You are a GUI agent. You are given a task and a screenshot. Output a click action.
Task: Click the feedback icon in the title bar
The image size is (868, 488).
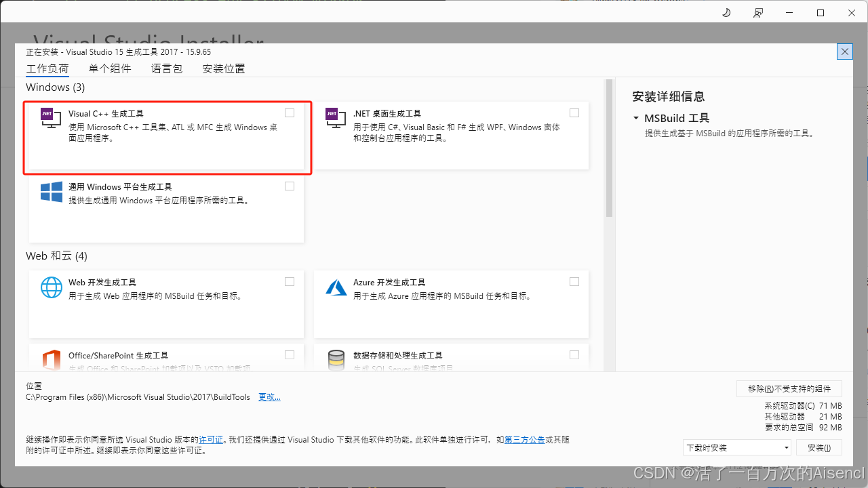coord(758,13)
